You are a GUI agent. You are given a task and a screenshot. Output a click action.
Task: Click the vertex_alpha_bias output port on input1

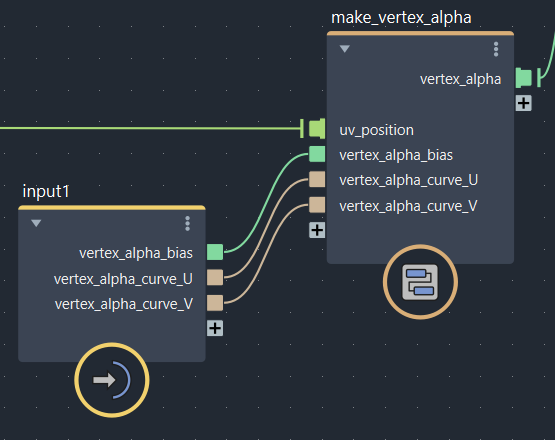coord(215,252)
